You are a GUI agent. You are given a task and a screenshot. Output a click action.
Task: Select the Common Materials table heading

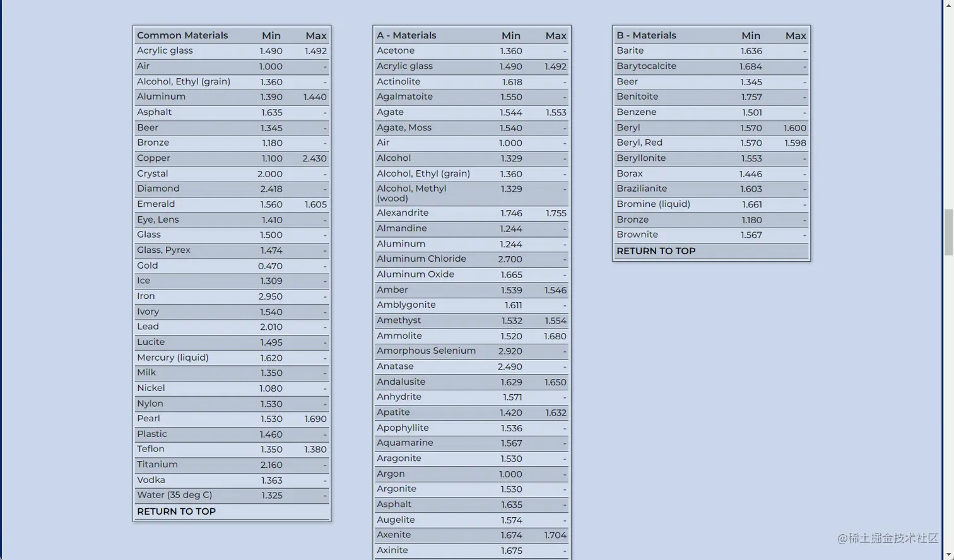coord(182,35)
